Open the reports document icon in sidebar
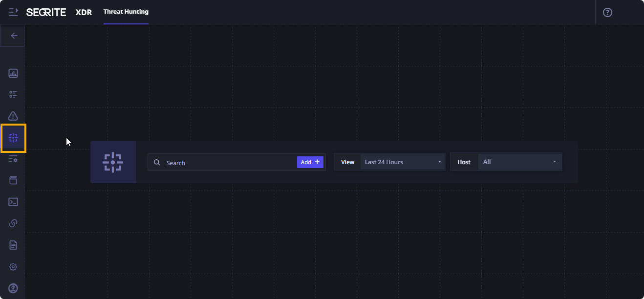The image size is (644, 299). 13,245
